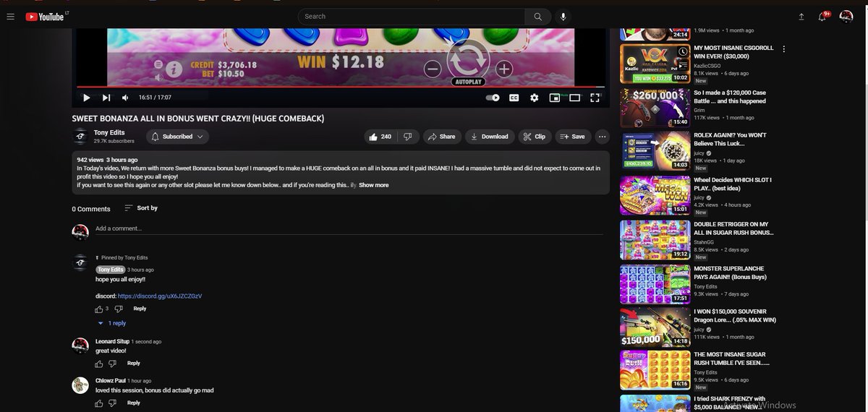Toggle the autoplay switch in player
Viewport: 868px width, 412px height.
coord(493,98)
